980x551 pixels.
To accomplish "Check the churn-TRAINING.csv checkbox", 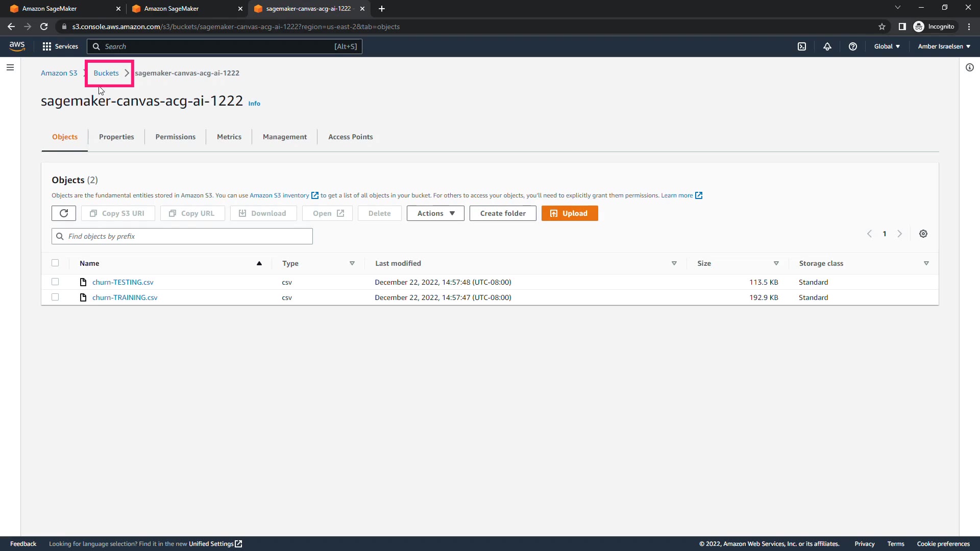I will pyautogui.click(x=55, y=297).
